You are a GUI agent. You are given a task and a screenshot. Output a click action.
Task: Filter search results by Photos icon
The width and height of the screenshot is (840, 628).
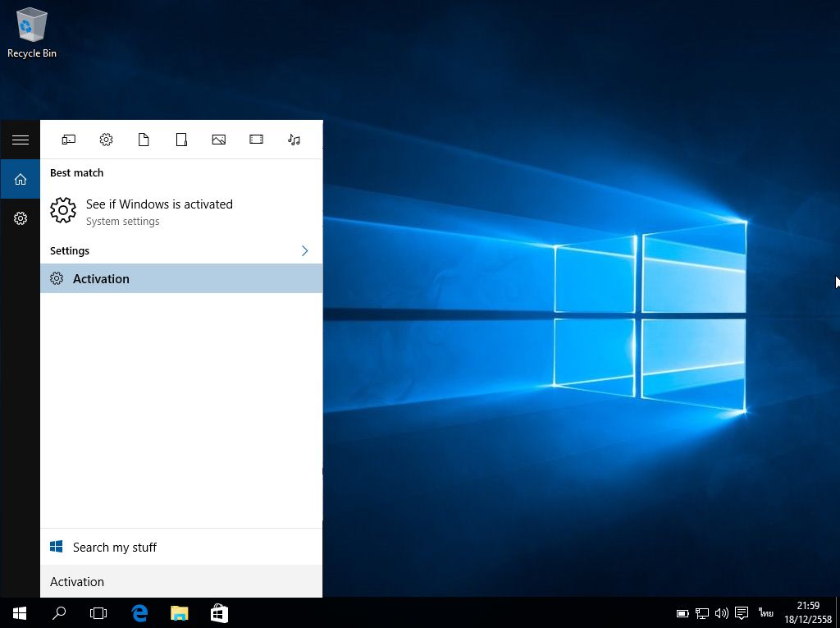[218, 140]
